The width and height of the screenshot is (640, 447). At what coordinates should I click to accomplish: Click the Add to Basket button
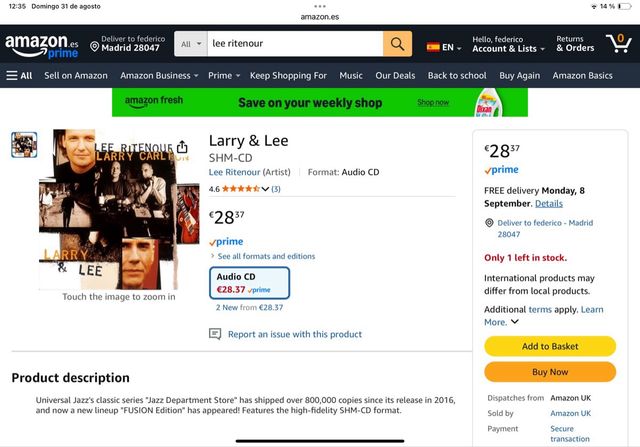550,346
